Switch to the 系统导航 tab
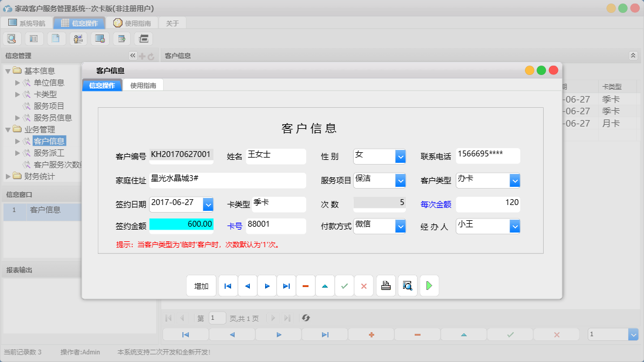The image size is (644, 362). tap(27, 23)
